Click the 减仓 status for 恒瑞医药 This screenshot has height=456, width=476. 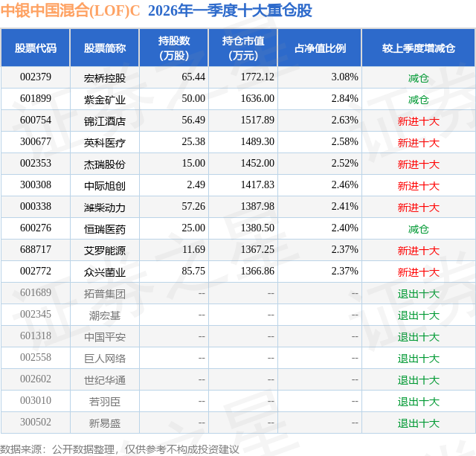[419, 229]
